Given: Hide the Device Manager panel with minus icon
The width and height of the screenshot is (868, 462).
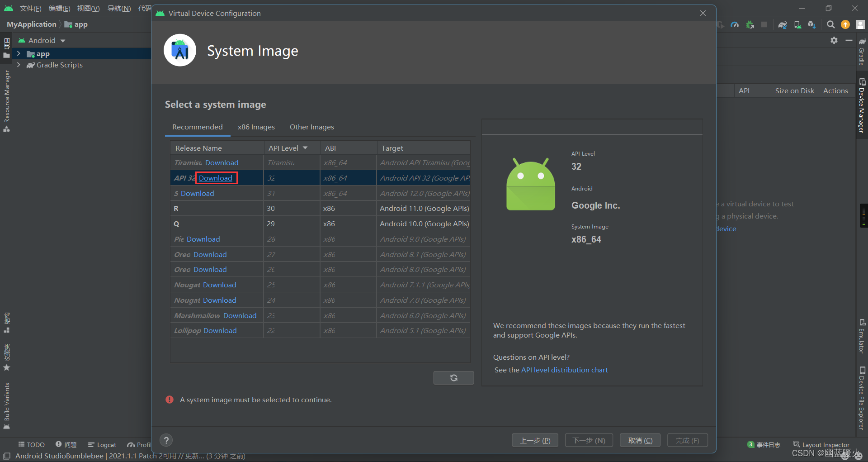Looking at the screenshot, I should coord(849,40).
